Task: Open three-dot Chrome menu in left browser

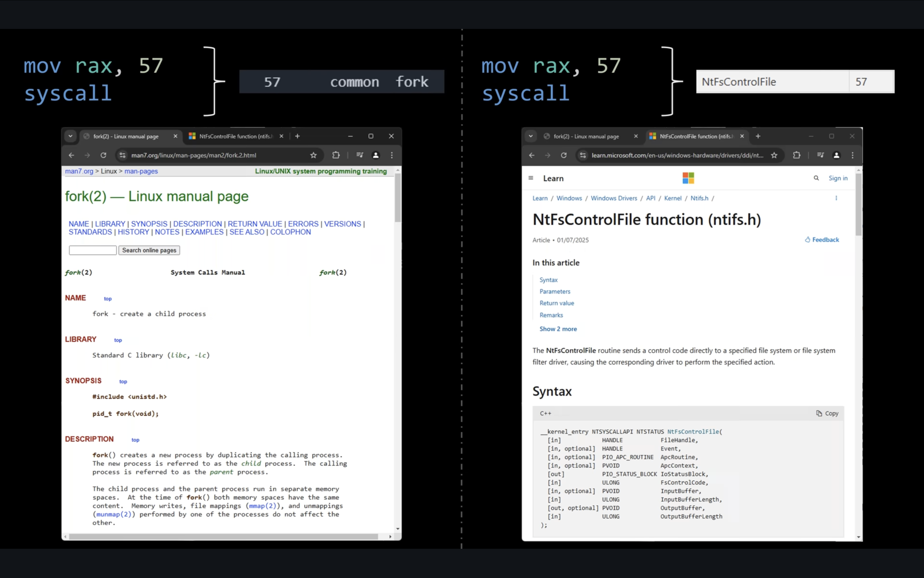Action: [392, 155]
